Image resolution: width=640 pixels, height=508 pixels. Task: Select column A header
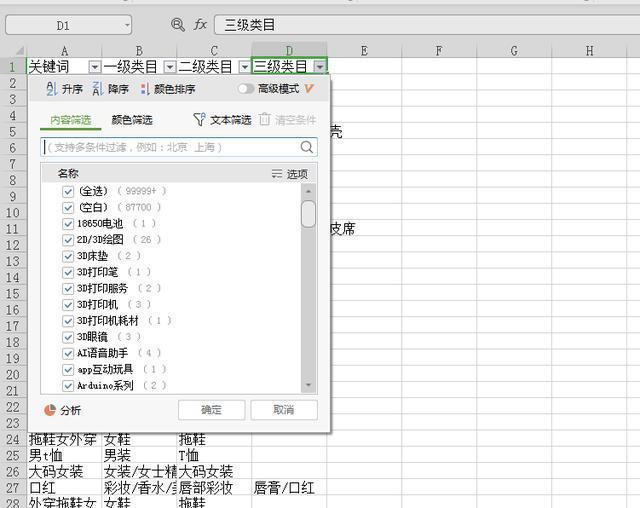click(x=64, y=51)
